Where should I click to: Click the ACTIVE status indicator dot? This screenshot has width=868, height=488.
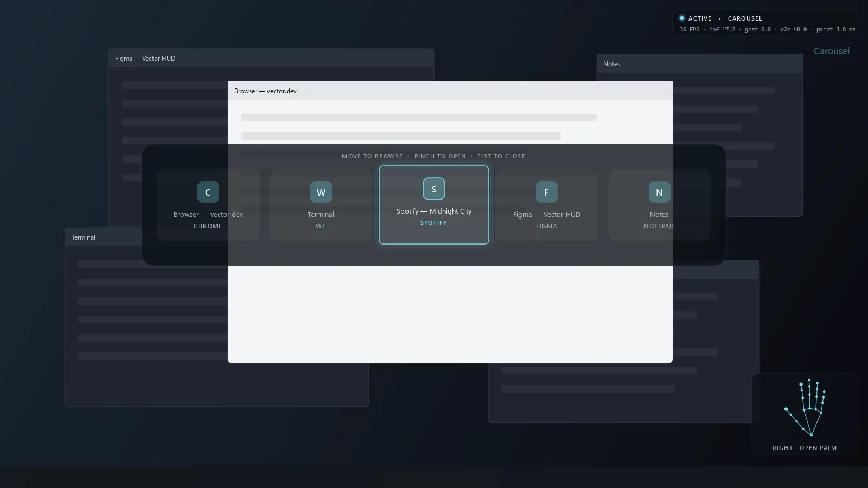coord(682,18)
